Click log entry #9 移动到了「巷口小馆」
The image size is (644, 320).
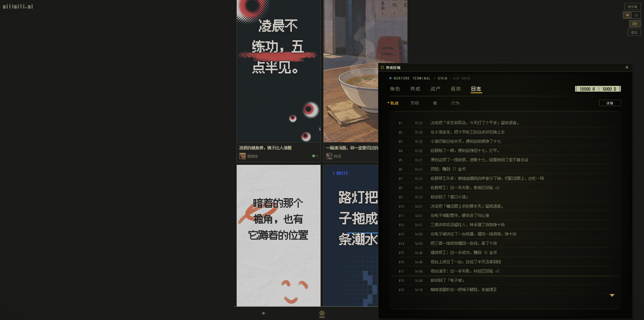click(505, 197)
